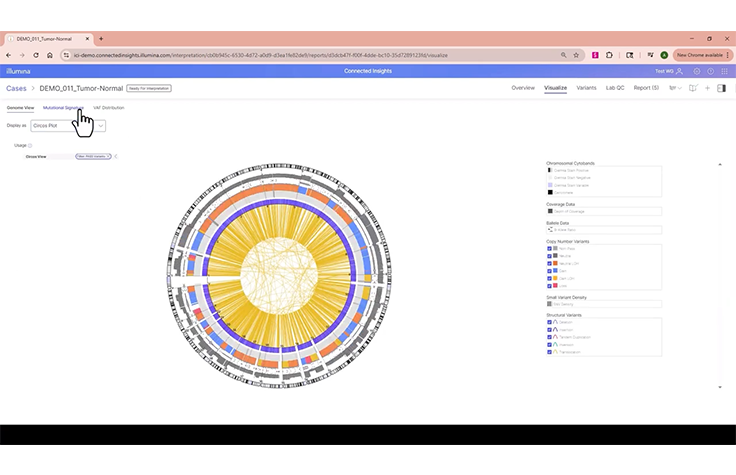Screen dimensions: 736x475
Task: Click the Test WG user profile icon
Action: (680, 71)
